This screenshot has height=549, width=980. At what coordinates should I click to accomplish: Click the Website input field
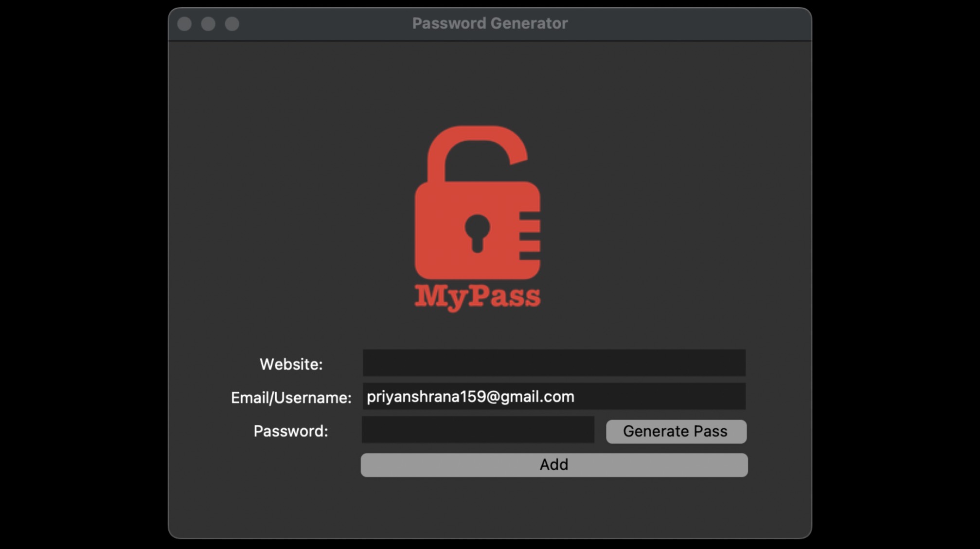click(x=553, y=363)
